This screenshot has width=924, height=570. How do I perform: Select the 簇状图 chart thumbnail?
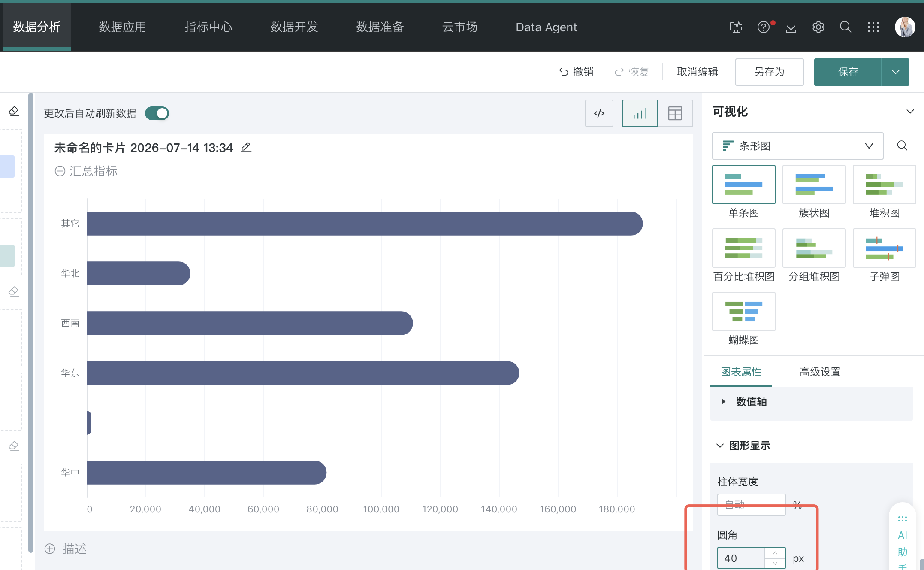[x=814, y=185]
